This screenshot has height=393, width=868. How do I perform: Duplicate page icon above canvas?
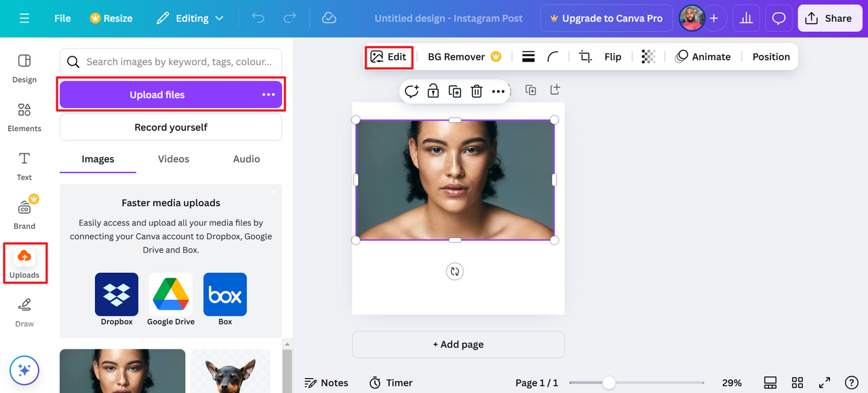click(531, 90)
